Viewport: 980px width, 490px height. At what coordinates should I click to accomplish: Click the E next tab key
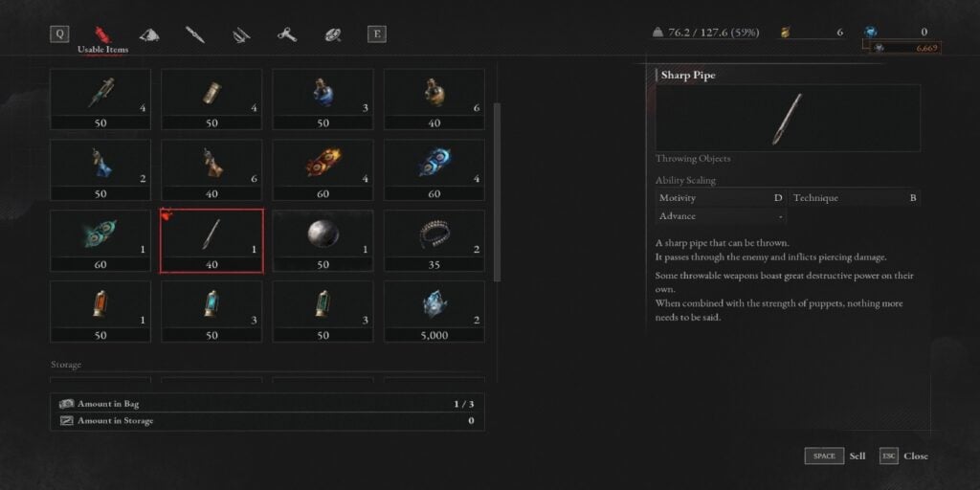pyautogui.click(x=376, y=34)
